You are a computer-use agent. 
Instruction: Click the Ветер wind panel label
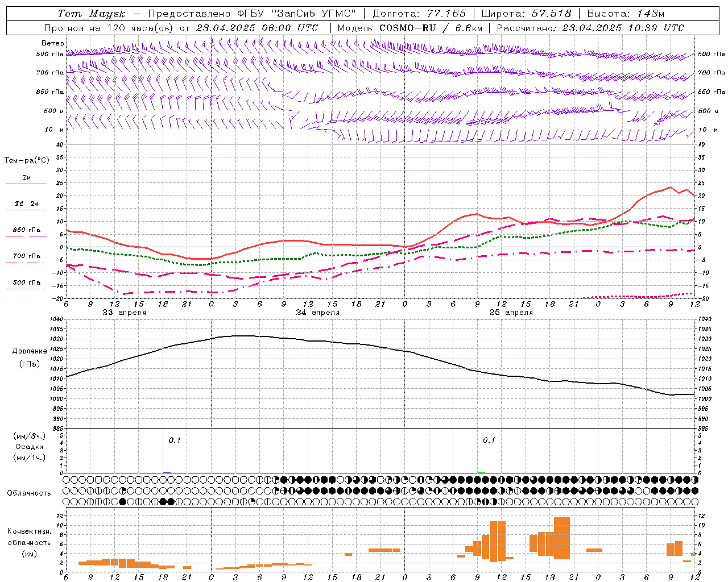(52, 43)
